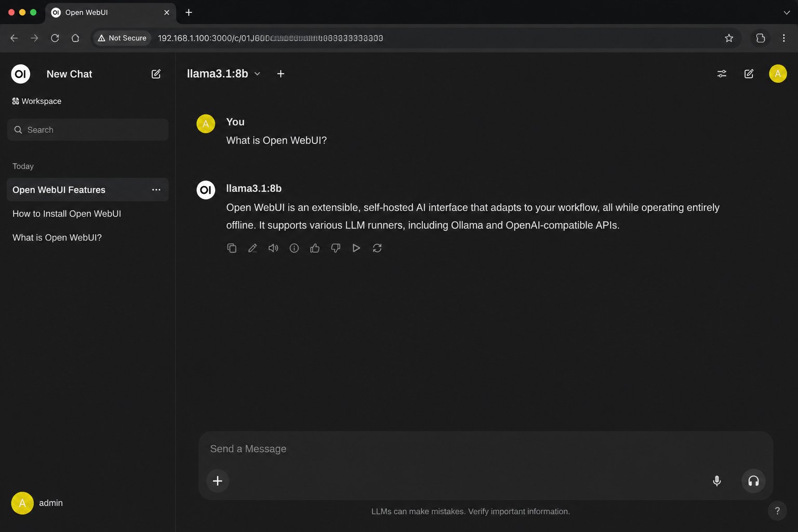
Task: Click the Today section label
Action: pyautogui.click(x=23, y=166)
